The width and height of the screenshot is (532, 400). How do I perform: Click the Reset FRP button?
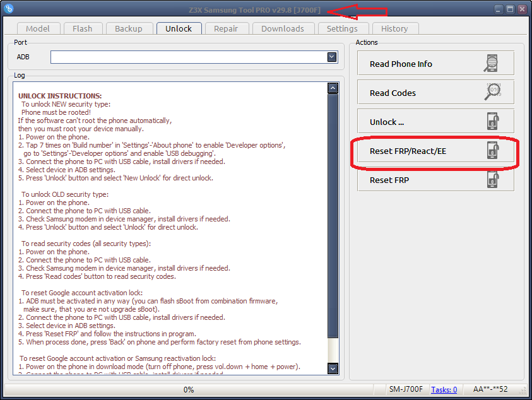click(435, 180)
